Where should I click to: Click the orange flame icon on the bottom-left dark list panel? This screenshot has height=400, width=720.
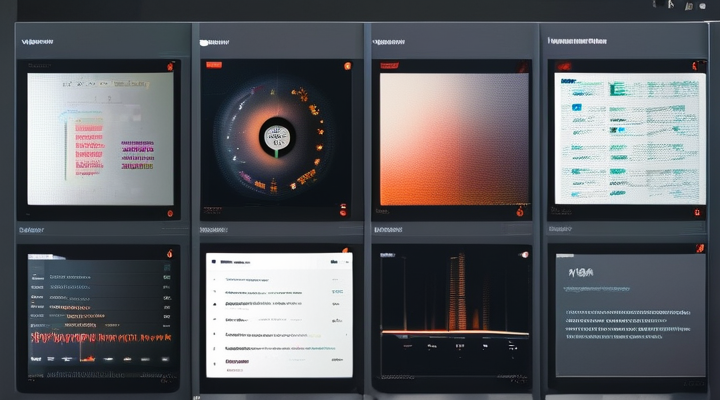pyautogui.click(x=170, y=253)
